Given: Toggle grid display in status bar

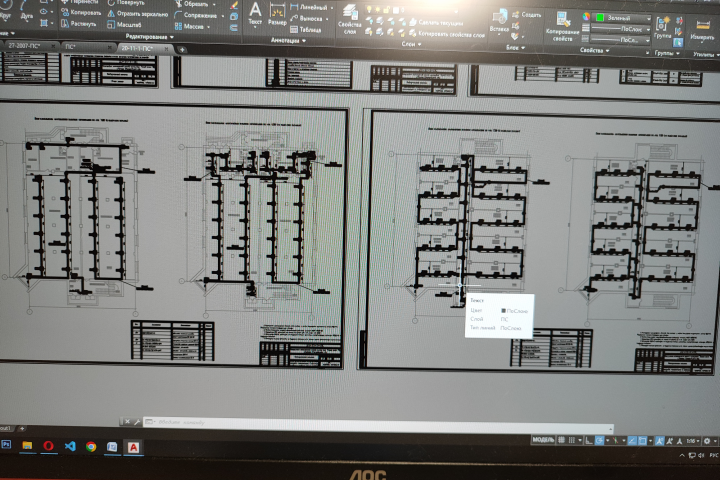Looking at the screenshot, I should coord(561,440).
